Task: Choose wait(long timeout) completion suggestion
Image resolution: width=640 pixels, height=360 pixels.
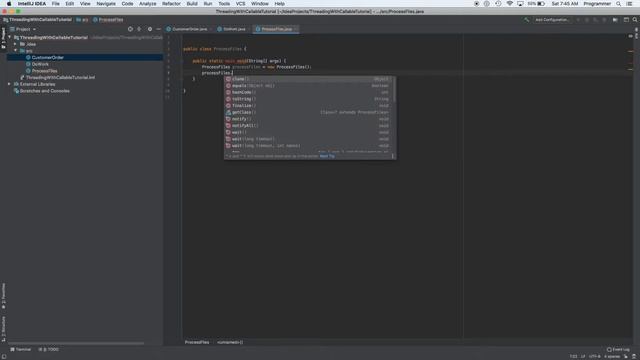Action: click(308, 139)
